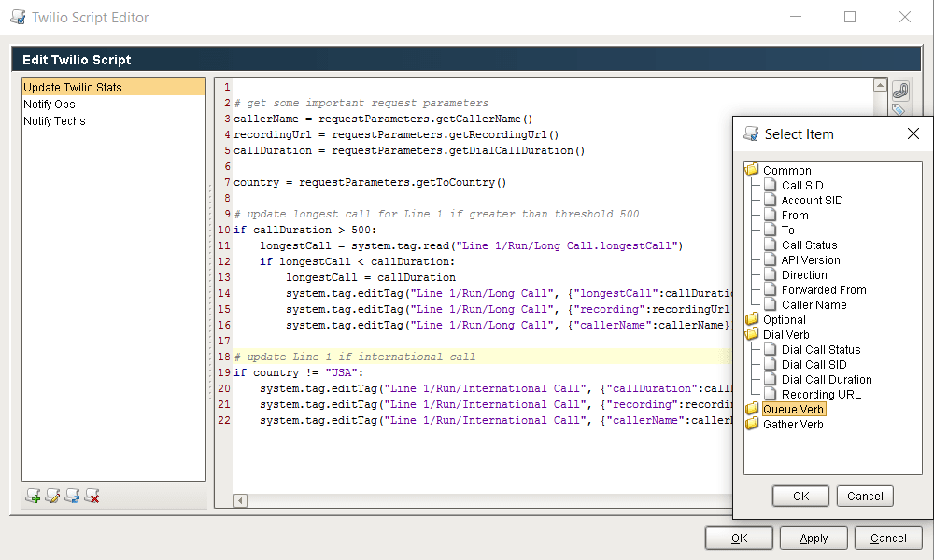This screenshot has height=560, width=934.
Task: Click the 'longestCall = callDuration' line 13
Action: 371,277
